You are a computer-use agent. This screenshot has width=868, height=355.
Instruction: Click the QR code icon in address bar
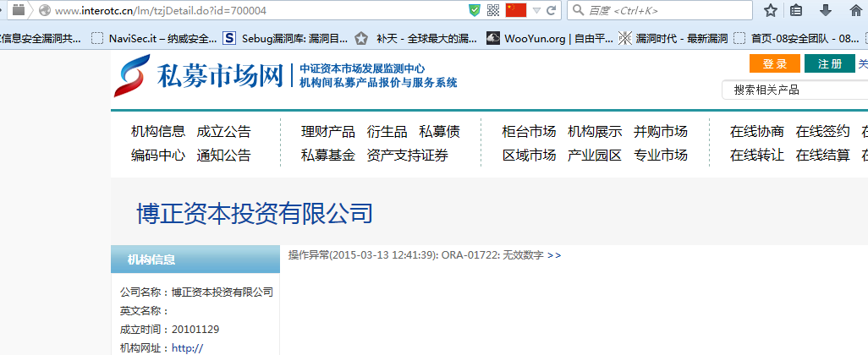493,10
